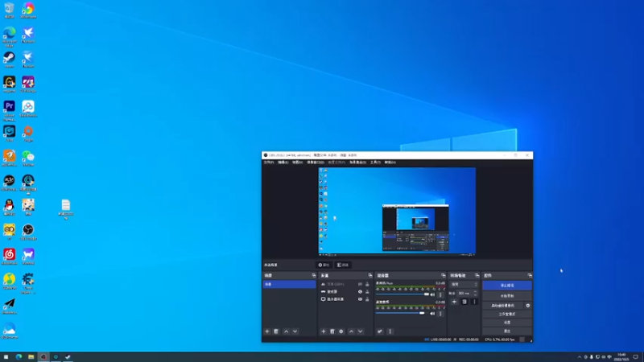Move source down in Sources panel
Screen dimensions: 644x362
tap(360, 331)
